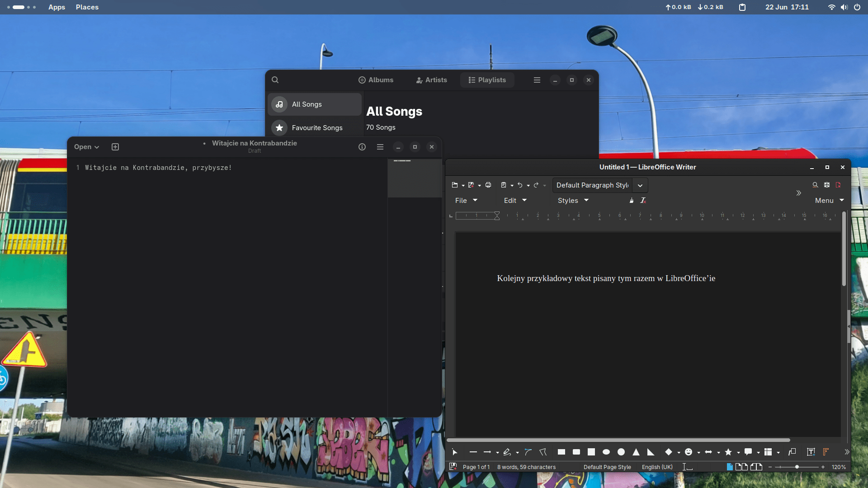Switch to book view layout in status bar
Image resolution: width=868 pixels, height=488 pixels.
(x=756, y=467)
